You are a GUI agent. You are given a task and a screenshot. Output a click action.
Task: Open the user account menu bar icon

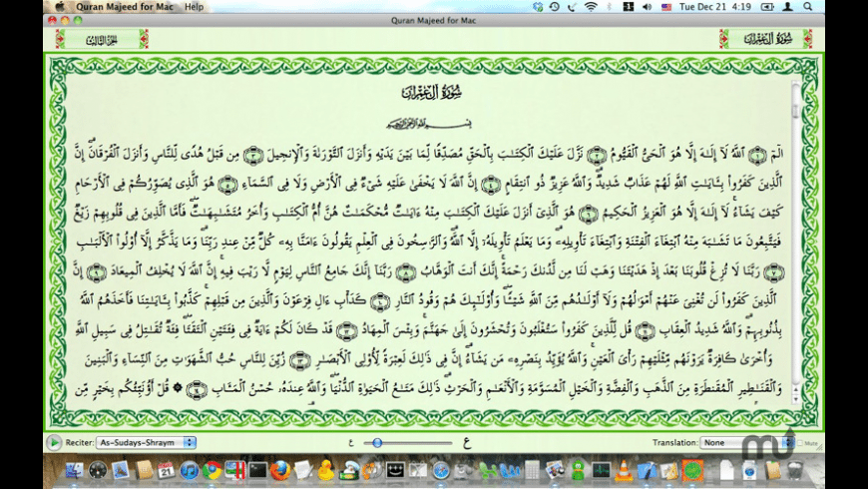pos(787,7)
